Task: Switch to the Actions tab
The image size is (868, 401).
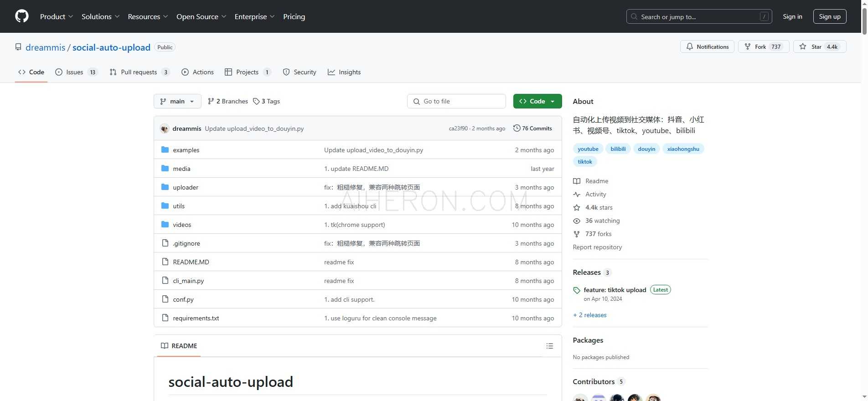Action: pyautogui.click(x=197, y=72)
